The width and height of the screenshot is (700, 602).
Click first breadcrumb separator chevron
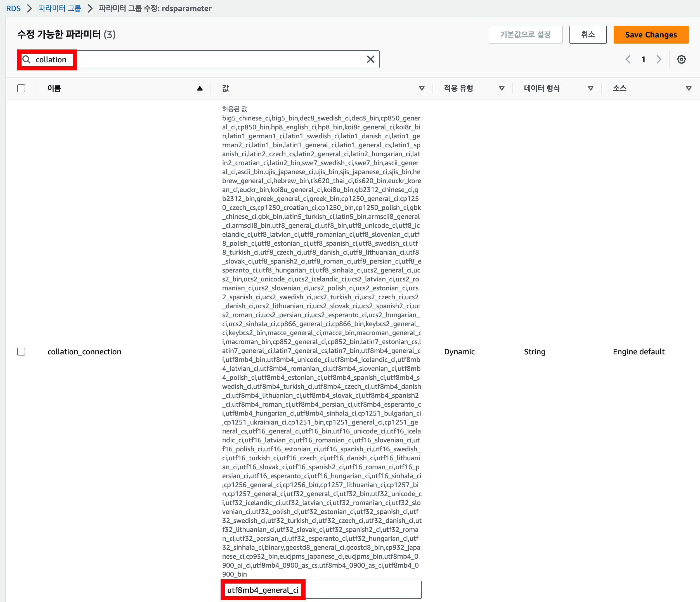coord(29,8)
